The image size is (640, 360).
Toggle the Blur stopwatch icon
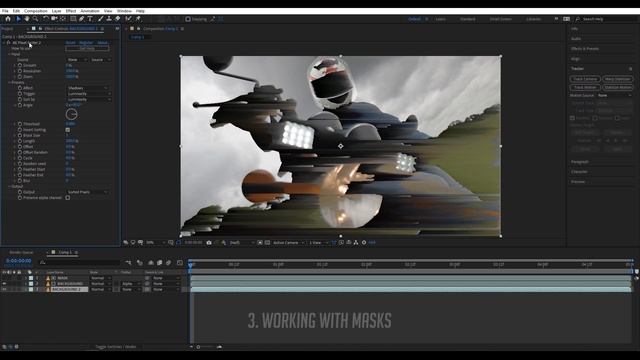[20, 180]
